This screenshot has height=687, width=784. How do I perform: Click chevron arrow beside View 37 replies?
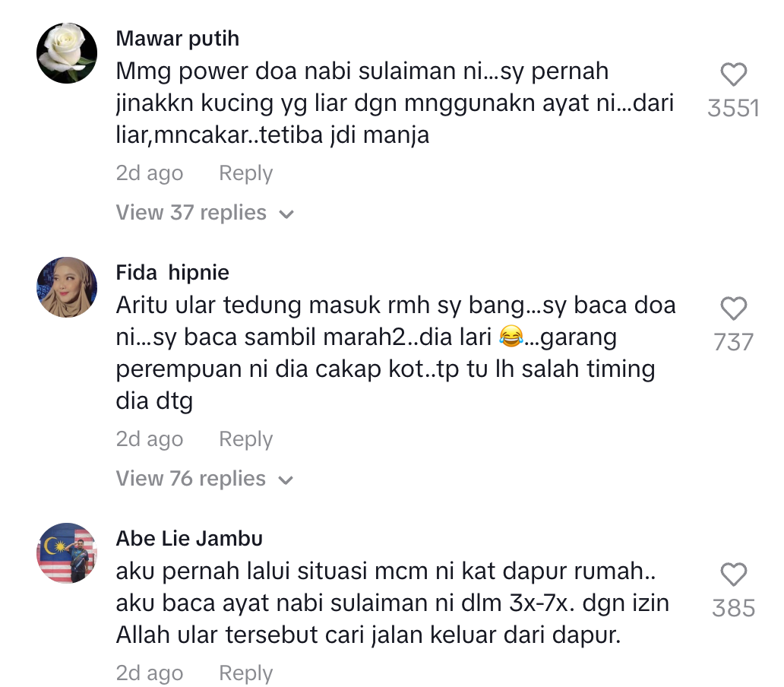pyautogui.click(x=286, y=214)
